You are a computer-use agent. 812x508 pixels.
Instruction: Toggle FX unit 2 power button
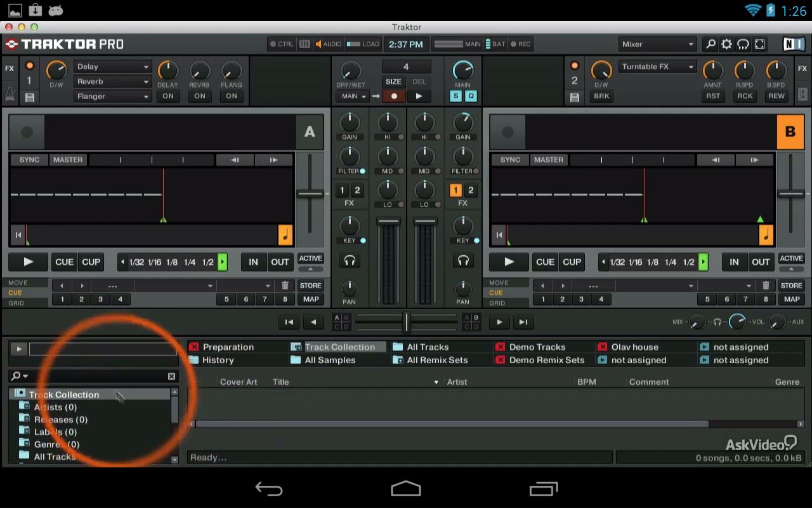tap(575, 66)
